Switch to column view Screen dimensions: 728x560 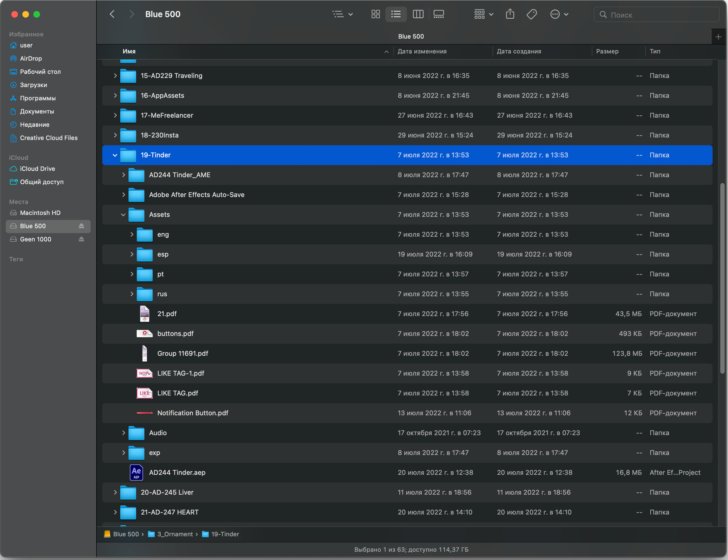click(418, 14)
